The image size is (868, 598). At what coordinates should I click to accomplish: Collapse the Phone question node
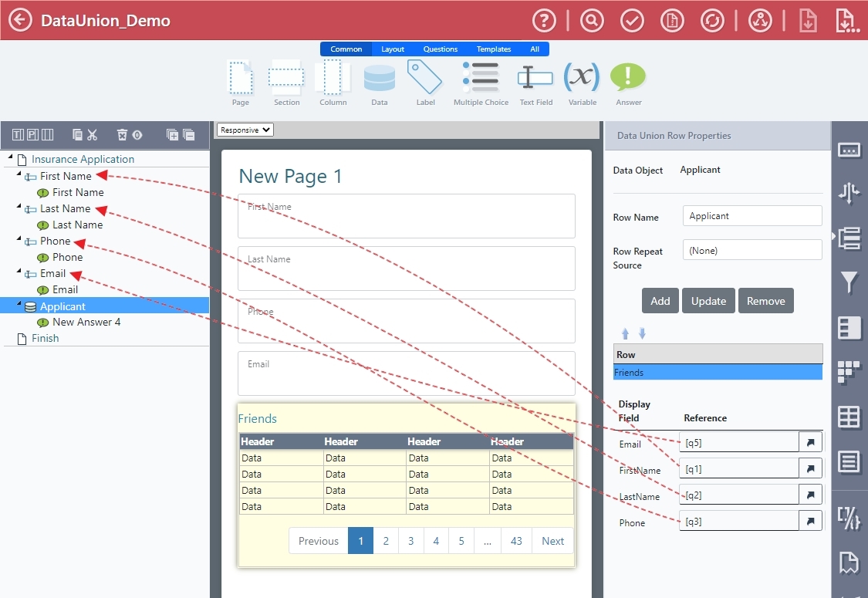coord(19,239)
